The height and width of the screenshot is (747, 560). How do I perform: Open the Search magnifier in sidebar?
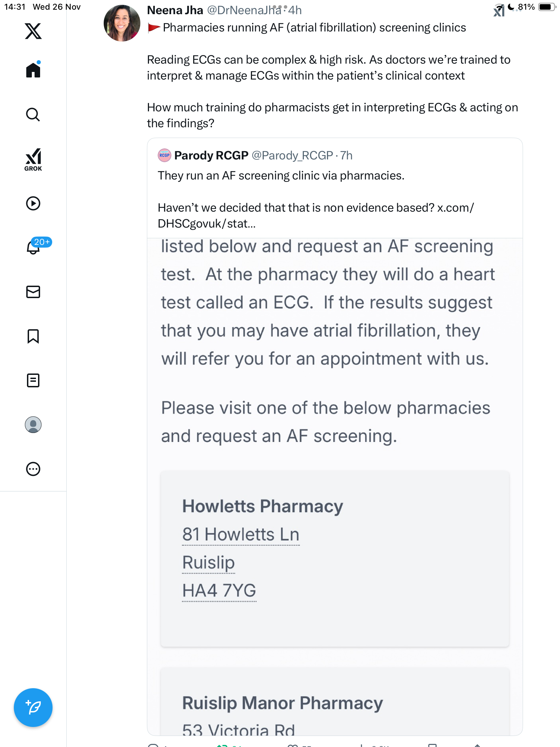(33, 114)
